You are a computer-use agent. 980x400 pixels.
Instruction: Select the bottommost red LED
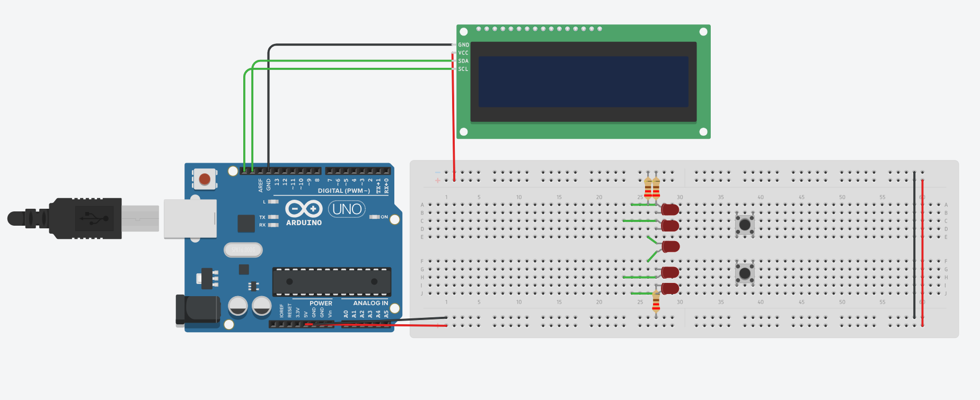(x=669, y=289)
